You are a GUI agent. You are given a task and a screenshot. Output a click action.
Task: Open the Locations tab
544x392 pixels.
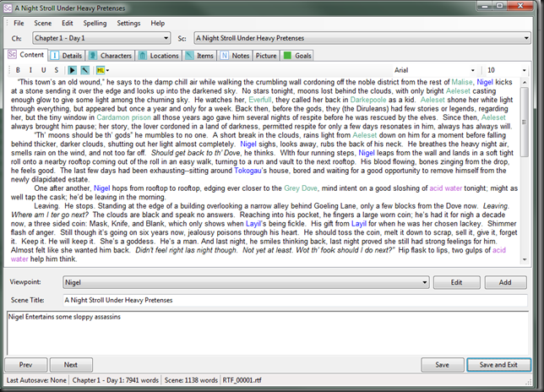(159, 56)
